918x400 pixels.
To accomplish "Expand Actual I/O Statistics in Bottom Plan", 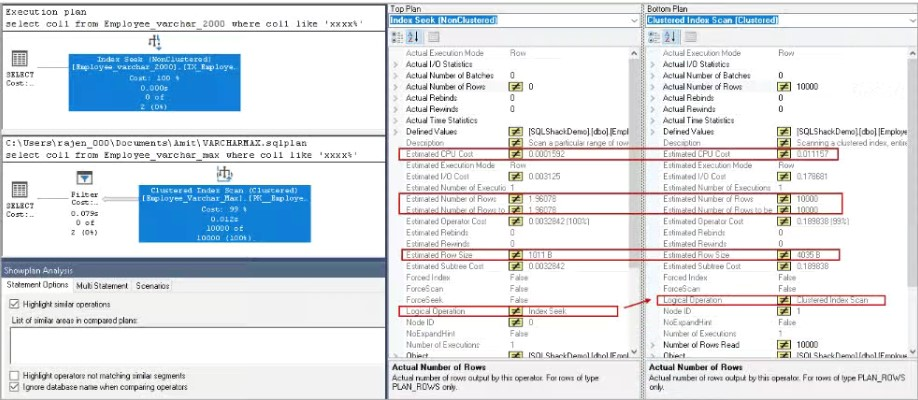I will coord(653,64).
